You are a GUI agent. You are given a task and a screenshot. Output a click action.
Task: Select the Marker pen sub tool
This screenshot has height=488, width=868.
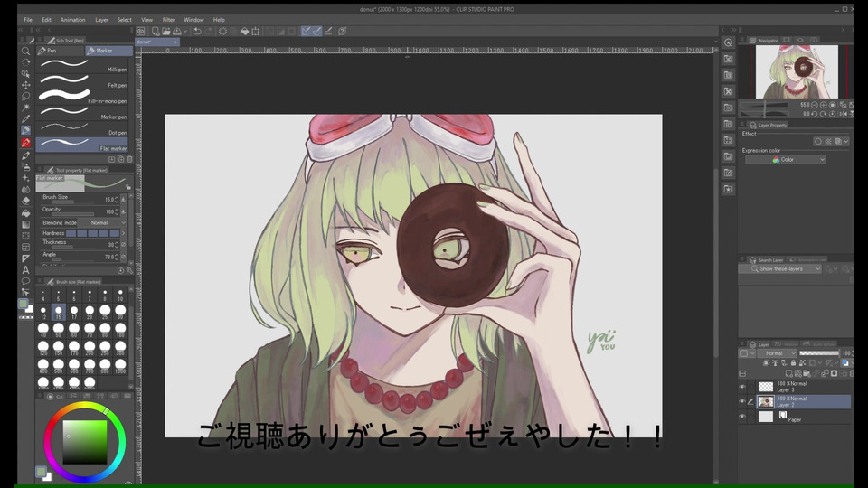click(x=84, y=113)
